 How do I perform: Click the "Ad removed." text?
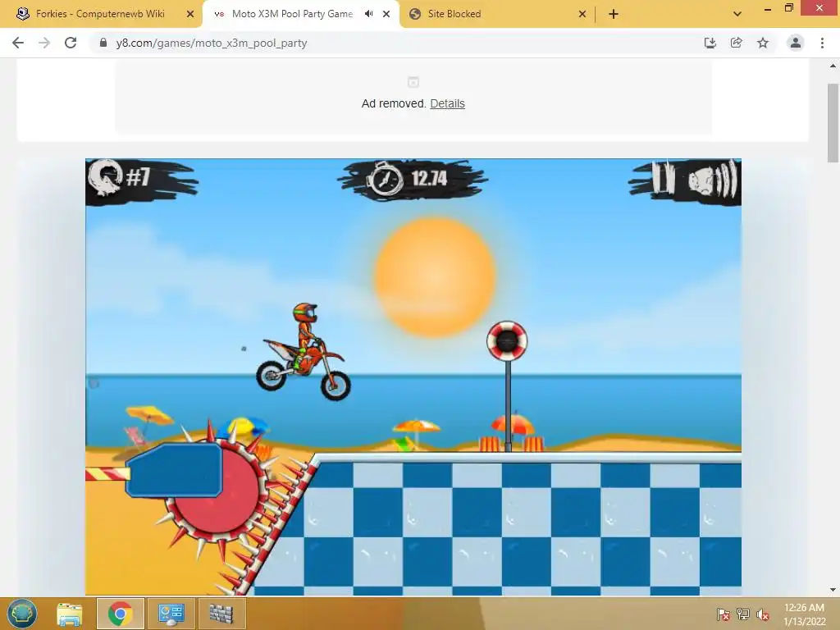(x=394, y=103)
